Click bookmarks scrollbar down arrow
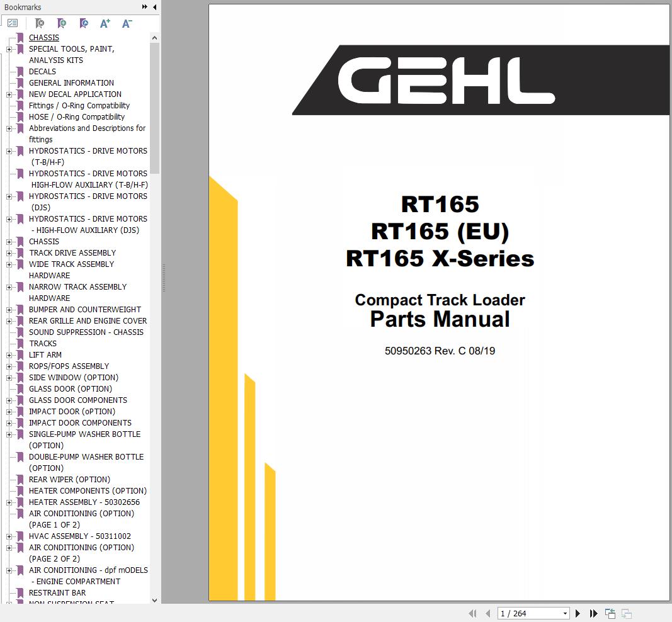The width and height of the screenshot is (672, 622). [x=155, y=601]
